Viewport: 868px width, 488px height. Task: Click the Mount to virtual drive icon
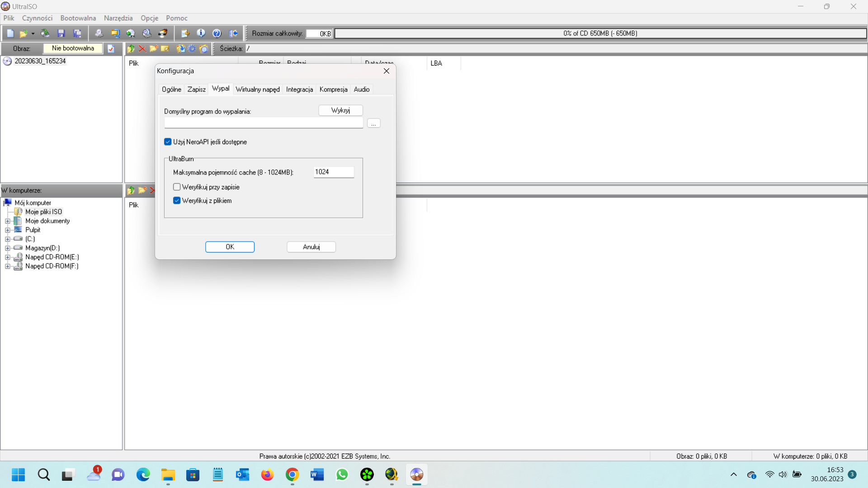point(147,33)
